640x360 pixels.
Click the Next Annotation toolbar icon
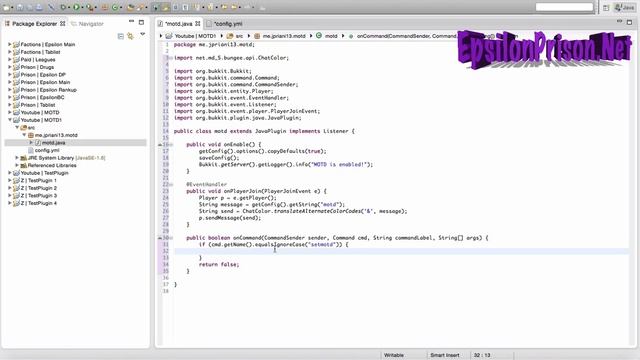[197, 7]
